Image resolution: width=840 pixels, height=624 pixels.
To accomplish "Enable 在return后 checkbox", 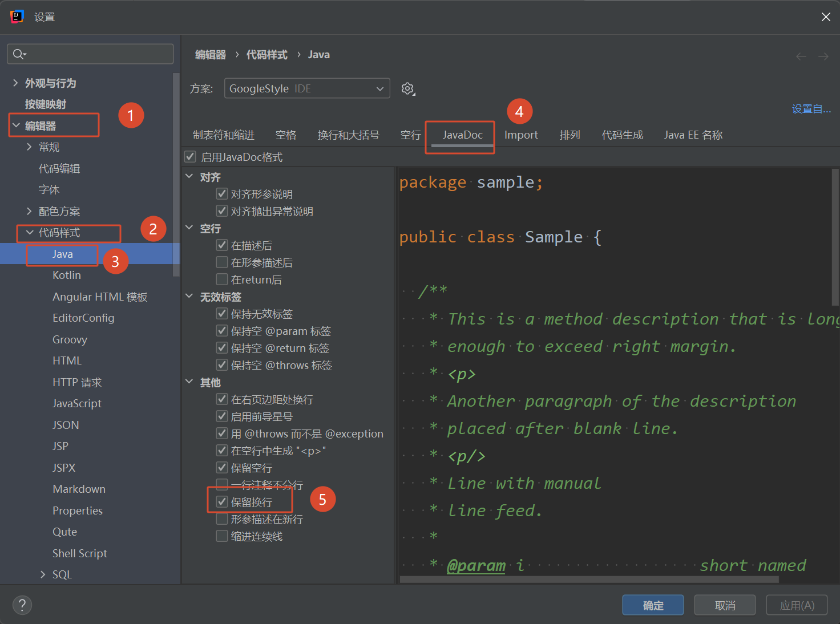I will click(x=222, y=279).
